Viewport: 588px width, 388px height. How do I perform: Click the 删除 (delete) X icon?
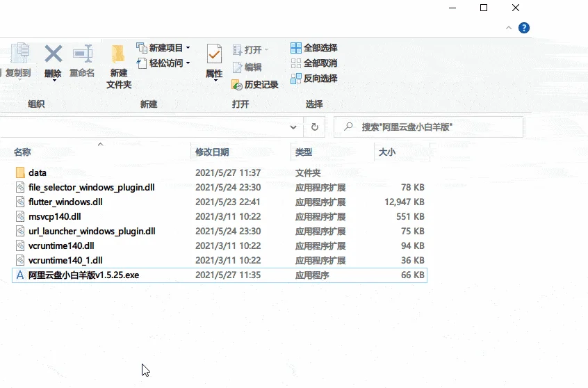point(54,54)
